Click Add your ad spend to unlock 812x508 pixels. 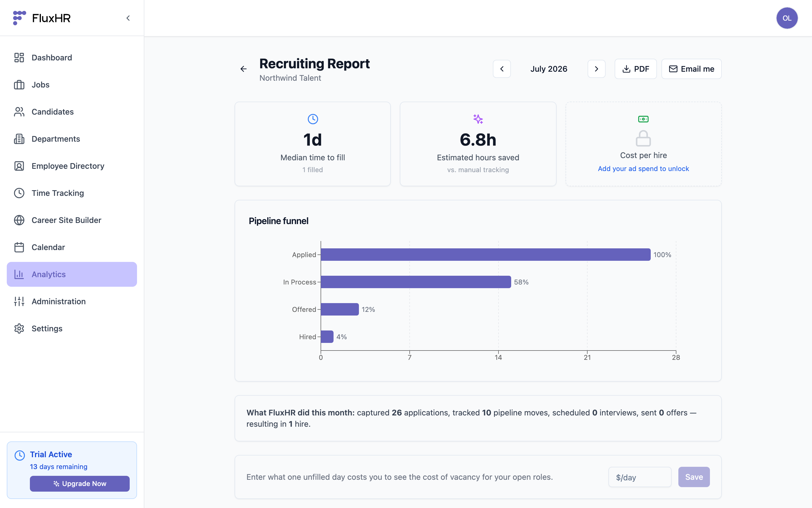point(643,169)
